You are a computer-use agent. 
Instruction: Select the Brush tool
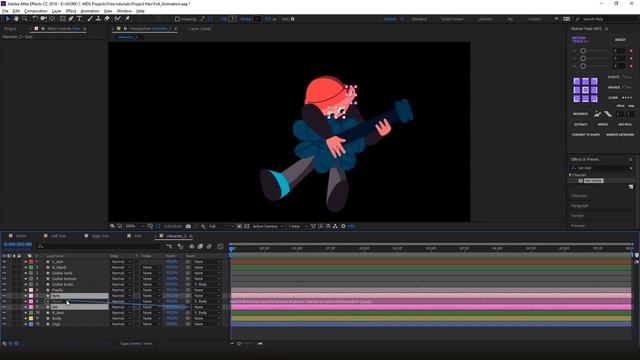(x=90, y=19)
